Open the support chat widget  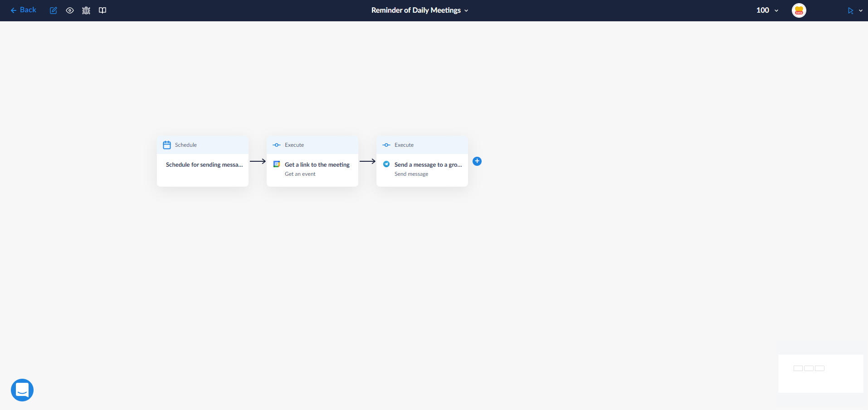pyautogui.click(x=22, y=390)
